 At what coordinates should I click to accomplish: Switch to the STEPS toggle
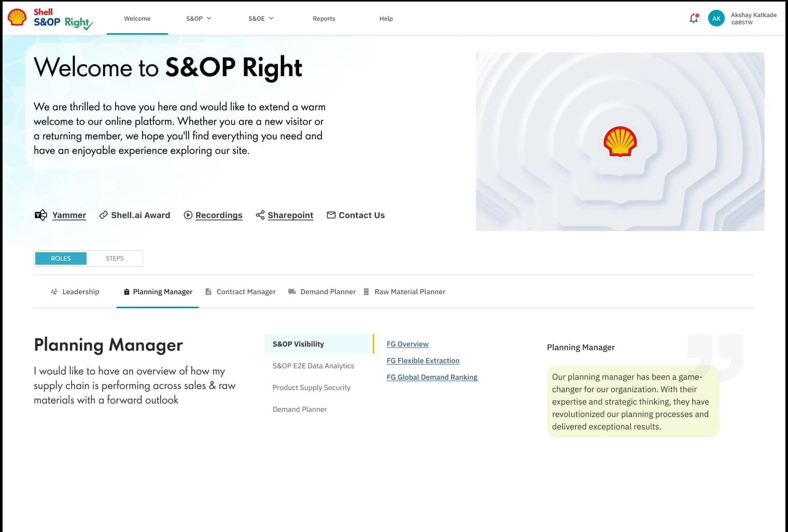115,258
